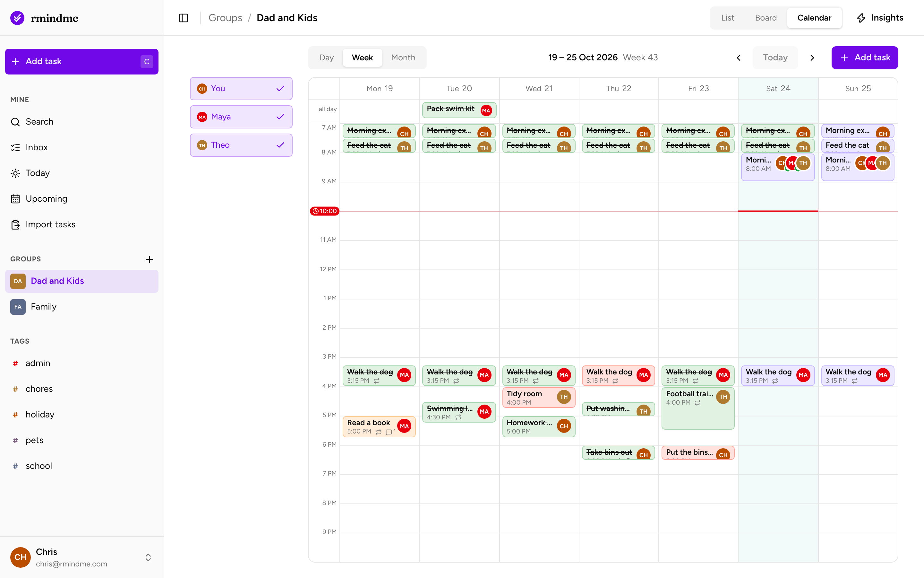This screenshot has width=924, height=578.
Task: Switch calendar to Day view
Action: (327, 58)
